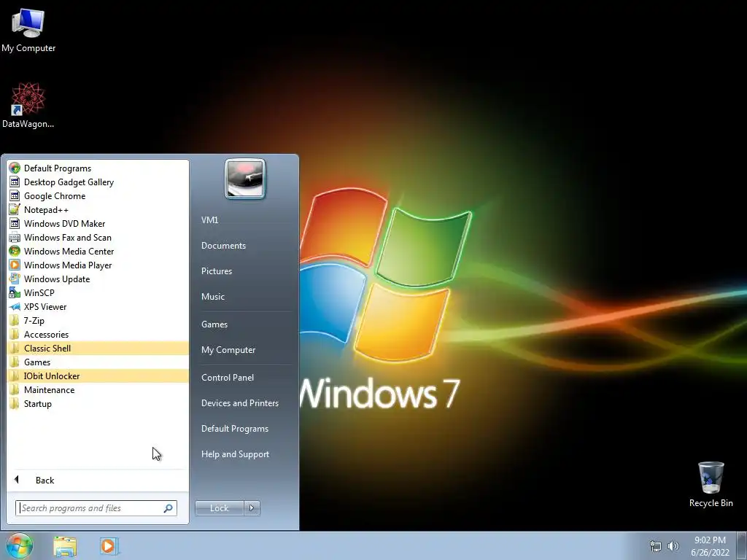The width and height of the screenshot is (747, 560).
Task: Launch Windows Media Center icon
Action: click(x=15, y=251)
